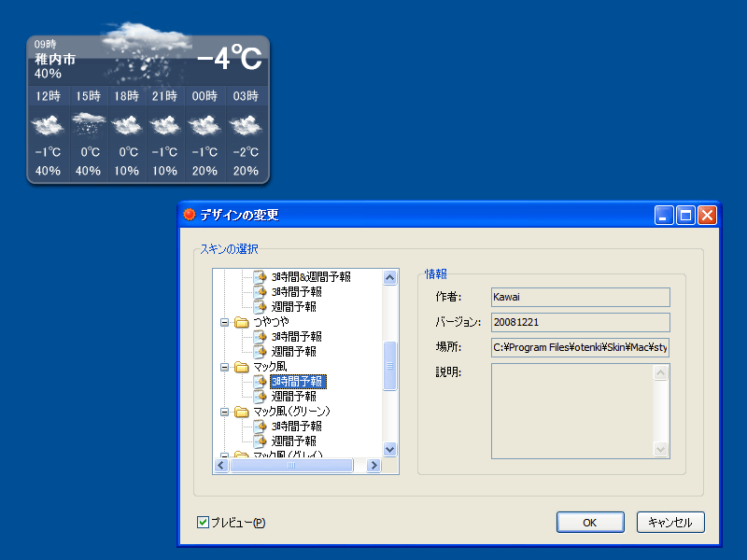Click the 15時 snow cloud icon in widget

click(88, 124)
